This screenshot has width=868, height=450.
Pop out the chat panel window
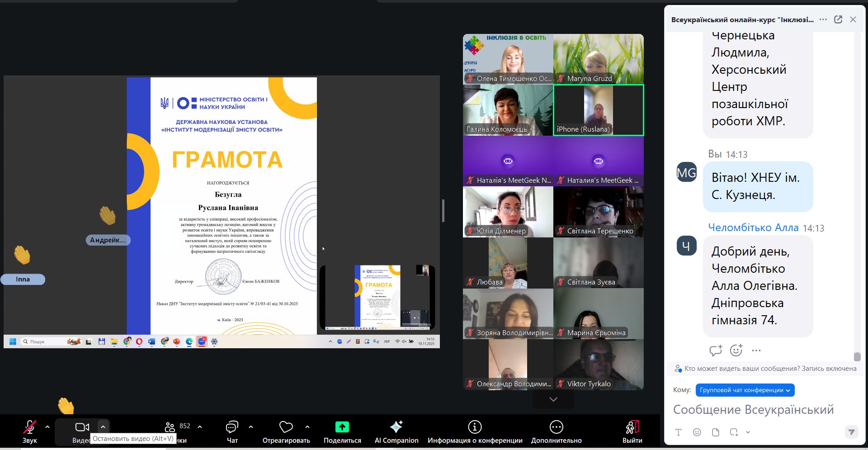(x=838, y=19)
